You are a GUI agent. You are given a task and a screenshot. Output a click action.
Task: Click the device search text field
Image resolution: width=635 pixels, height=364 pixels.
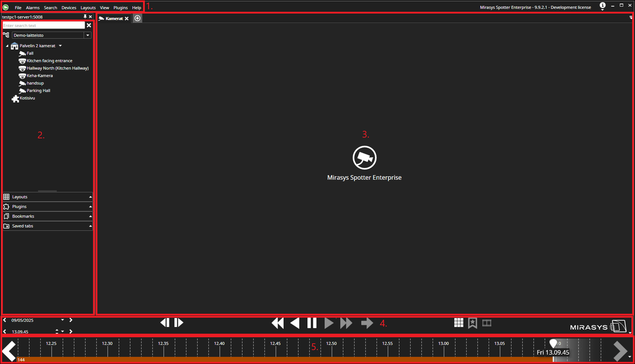pyautogui.click(x=43, y=25)
